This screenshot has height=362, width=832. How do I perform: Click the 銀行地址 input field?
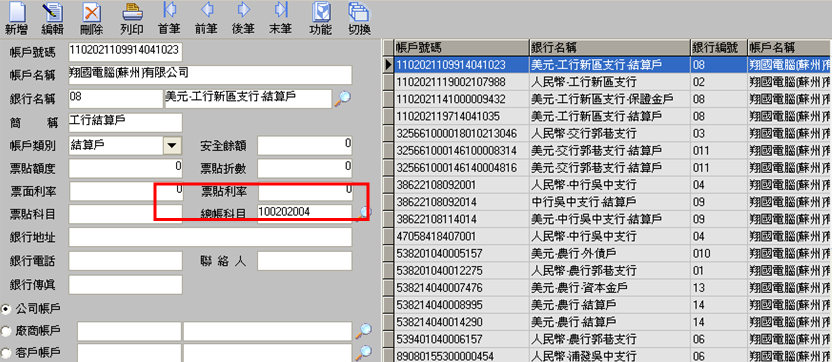point(210,237)
